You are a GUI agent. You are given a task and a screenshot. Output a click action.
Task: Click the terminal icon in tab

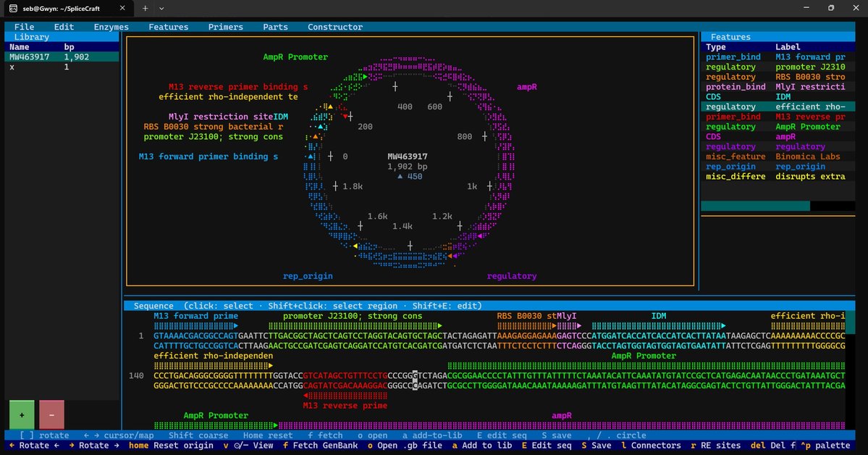click(x=13, y=8)
